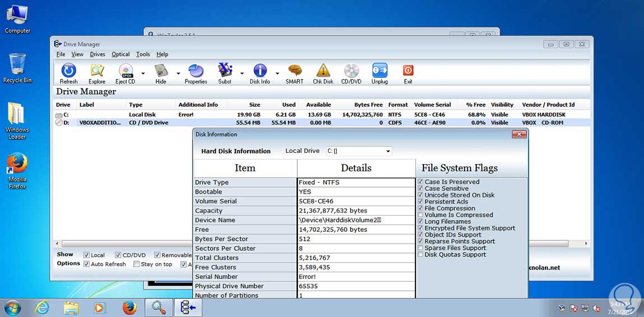Switch to the magnifier taskbar app

pyautogui.click(x=158, y=307)
